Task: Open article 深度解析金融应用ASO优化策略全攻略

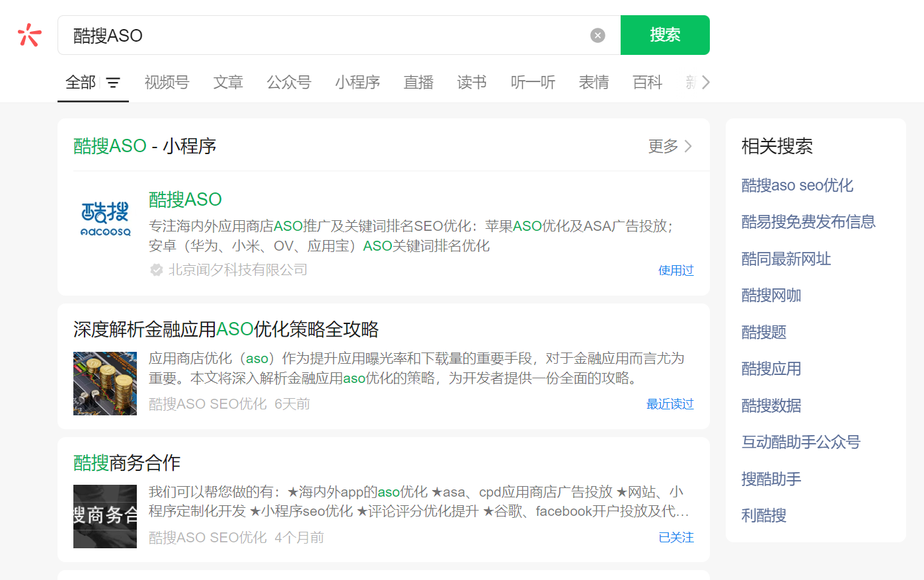Action: 226,329
